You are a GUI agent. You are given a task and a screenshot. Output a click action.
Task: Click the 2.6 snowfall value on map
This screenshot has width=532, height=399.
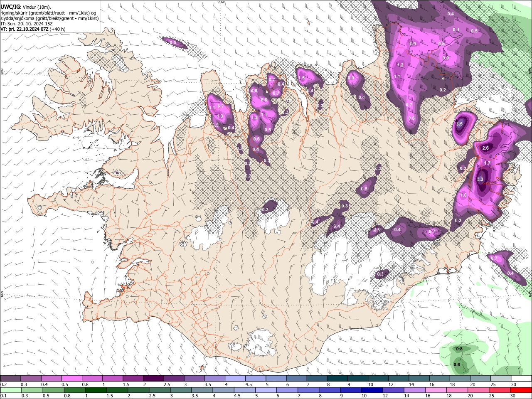click(x=485, y=148)
